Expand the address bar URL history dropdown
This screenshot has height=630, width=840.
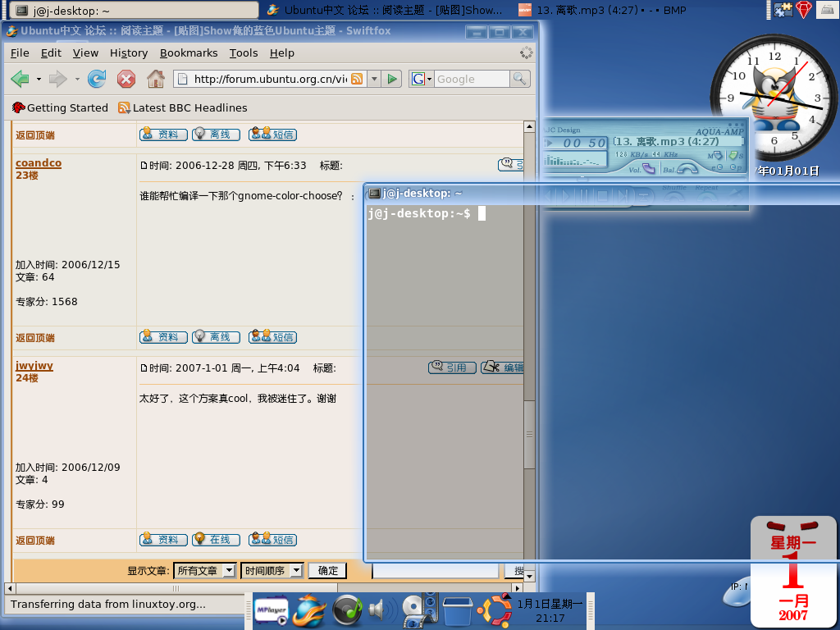point(374,80)
